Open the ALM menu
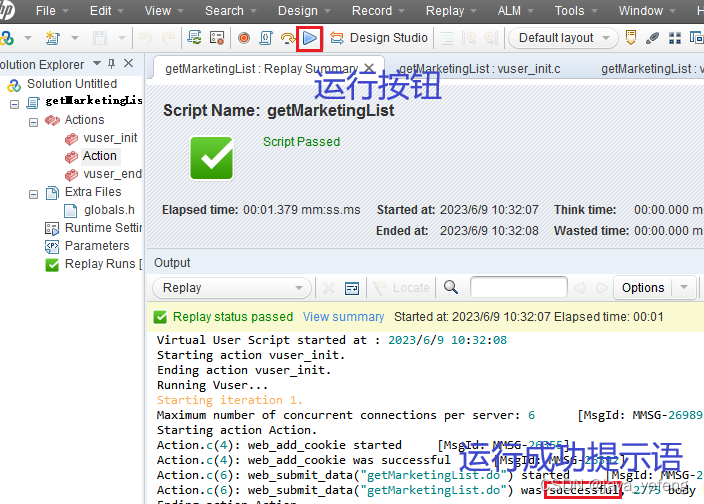704x504 pixels. (x=515, y=11)
